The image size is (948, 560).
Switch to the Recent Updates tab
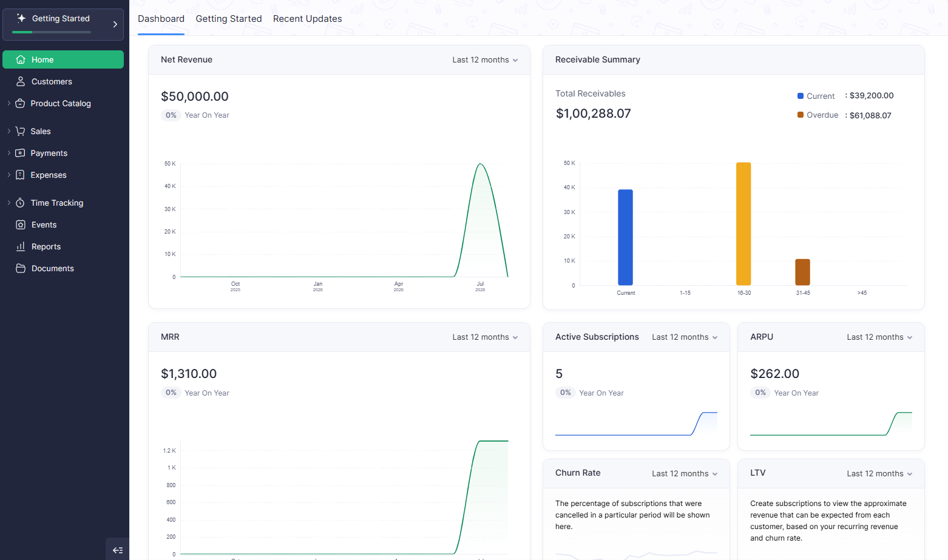click(308, 19)
